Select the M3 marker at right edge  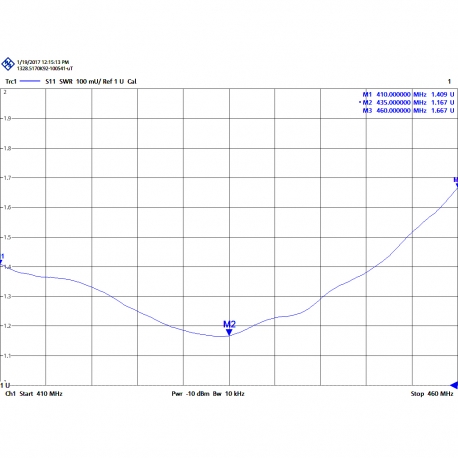click(456, 182)
